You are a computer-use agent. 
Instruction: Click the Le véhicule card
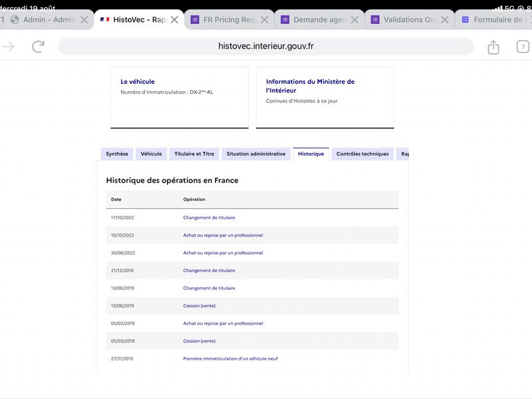[x=180, y=98]
